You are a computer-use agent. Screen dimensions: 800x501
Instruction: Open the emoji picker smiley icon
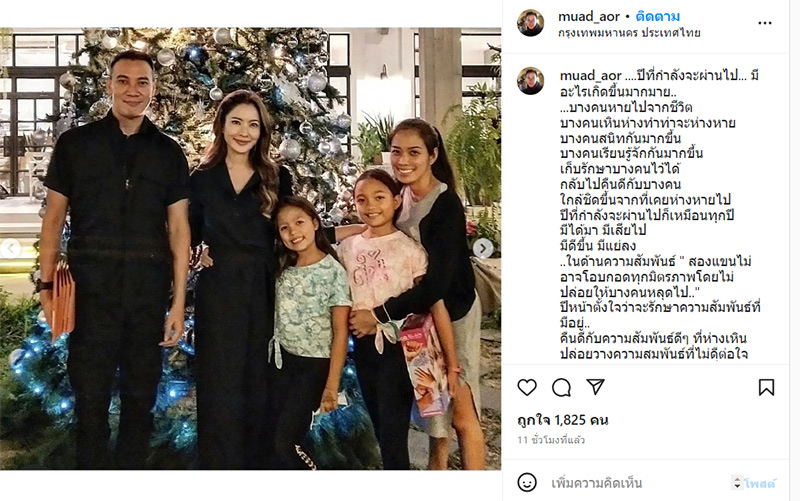coord(527,482)
